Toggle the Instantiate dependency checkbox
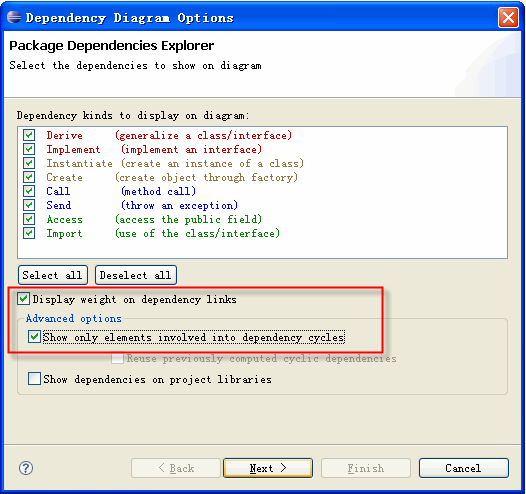The height and width of the screenshot is (494, 526). coord(29,163)
